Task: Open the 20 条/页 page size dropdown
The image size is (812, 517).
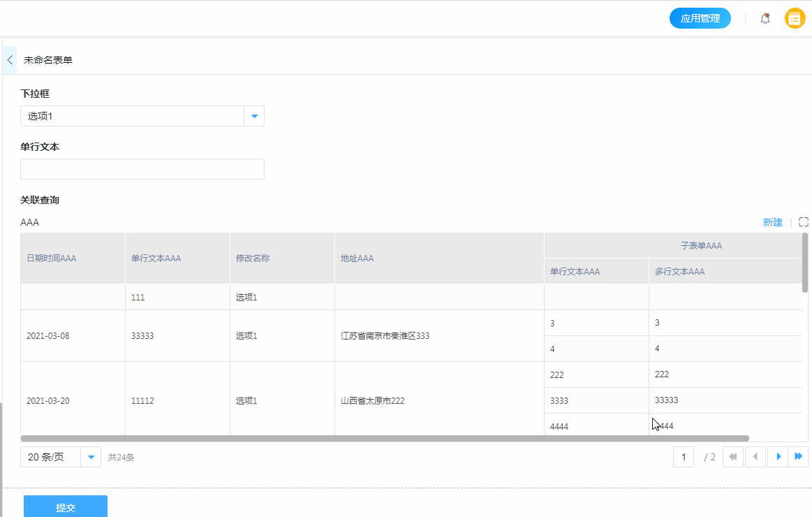Action: click(x=61, y=457)
